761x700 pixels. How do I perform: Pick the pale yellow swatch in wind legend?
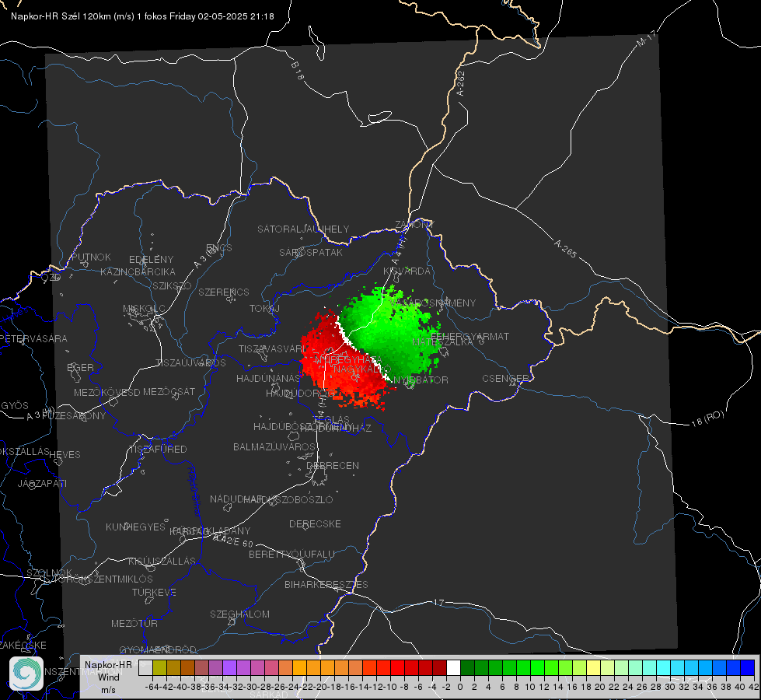(x=594, y=667)
